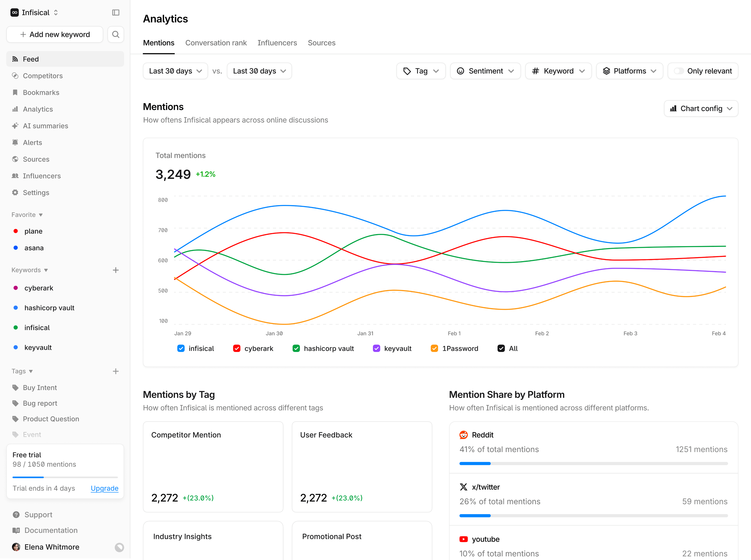Open the search icon next to Add new keyword
Viewport: 751px width, 560px height.
tap(115, 34)
